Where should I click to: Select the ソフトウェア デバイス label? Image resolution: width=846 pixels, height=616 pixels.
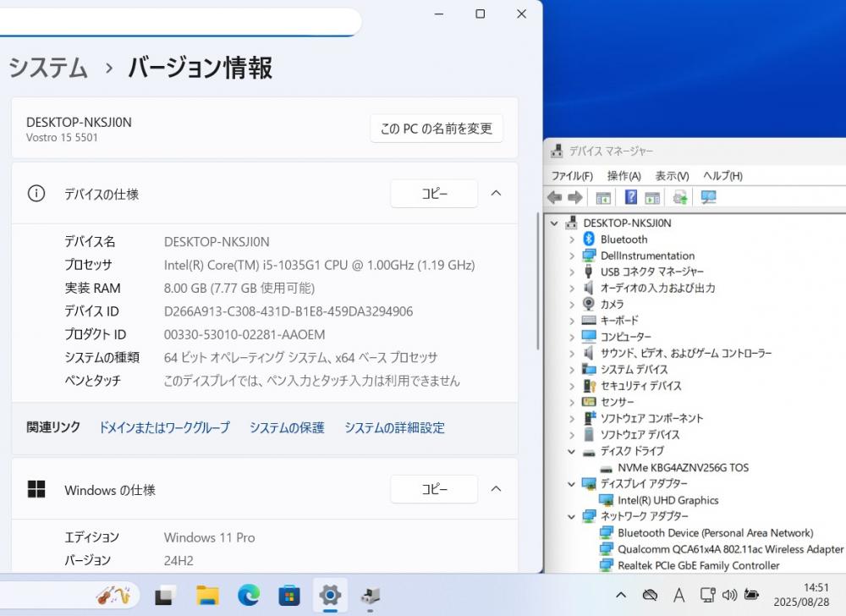640,435
